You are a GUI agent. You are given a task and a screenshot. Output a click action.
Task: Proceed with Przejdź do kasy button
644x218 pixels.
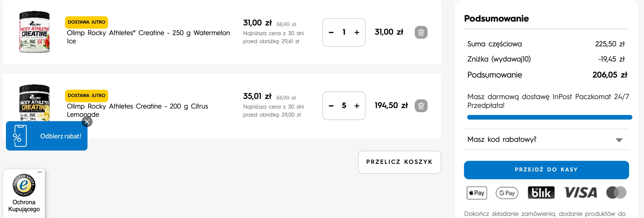[546, 170]
